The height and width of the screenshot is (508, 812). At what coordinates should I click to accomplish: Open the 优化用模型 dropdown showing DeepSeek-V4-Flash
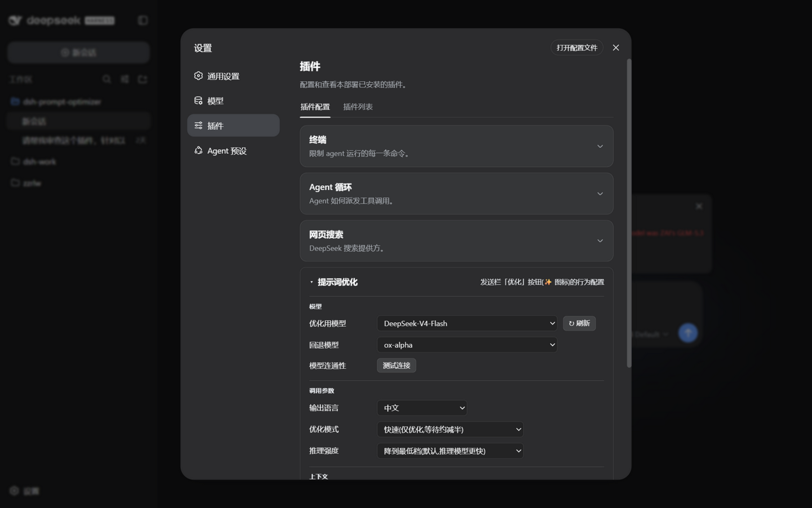pos(467,323)
